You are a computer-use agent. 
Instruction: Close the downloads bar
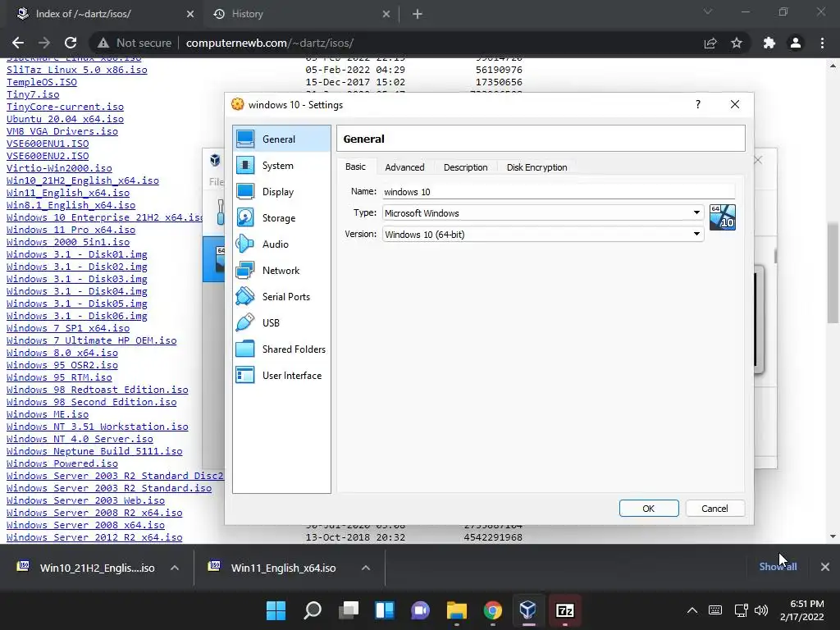[x=825, y=567]
